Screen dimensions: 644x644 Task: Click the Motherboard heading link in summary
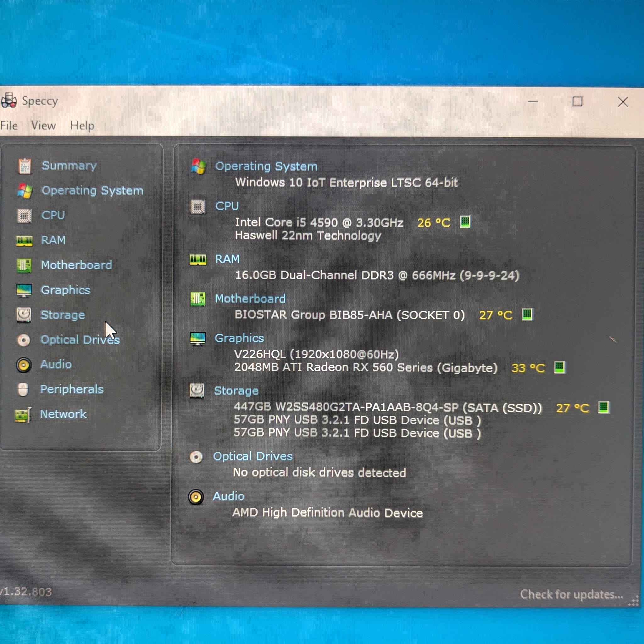coord(250,299)
